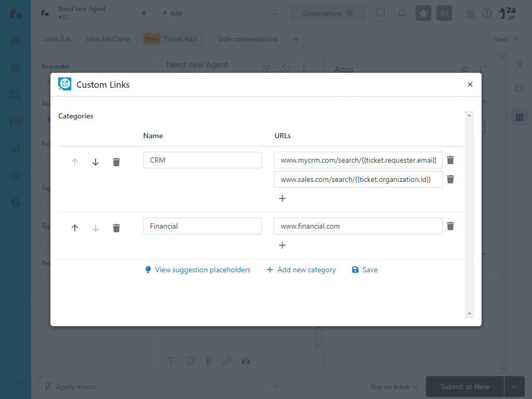Edit the CRM name field
This screenshot has height=399, width=532.
click(202, 160)
